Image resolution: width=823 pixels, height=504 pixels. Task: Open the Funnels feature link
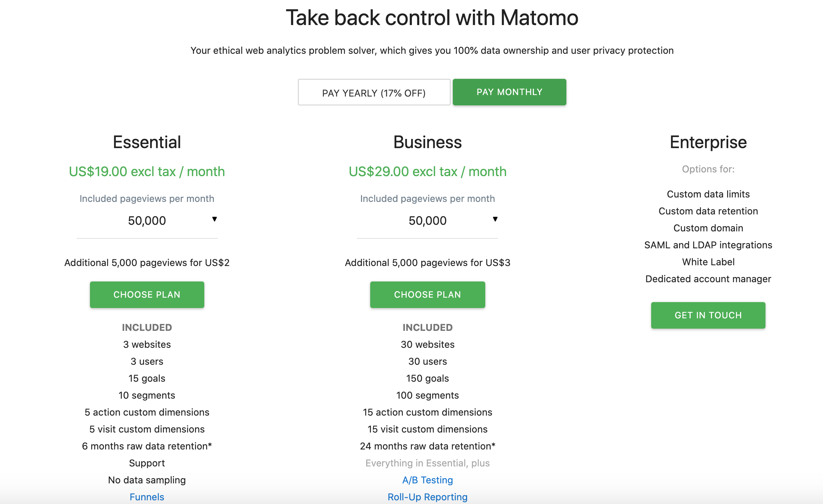[147, 497]
